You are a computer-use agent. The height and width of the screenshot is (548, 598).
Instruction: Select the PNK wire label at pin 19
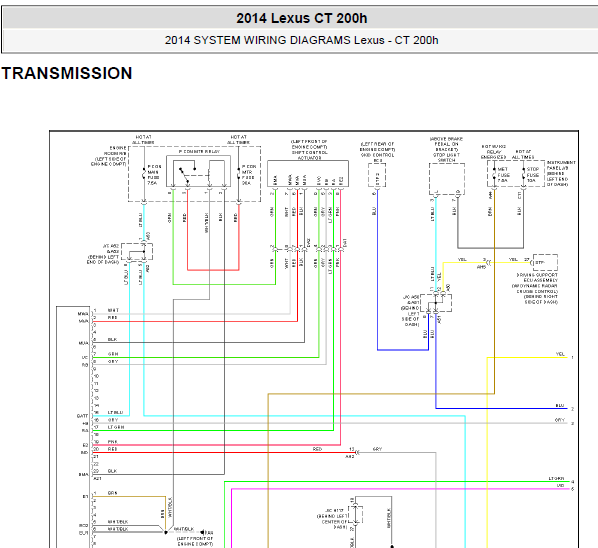pyautogui.click(x=112, y=442)
